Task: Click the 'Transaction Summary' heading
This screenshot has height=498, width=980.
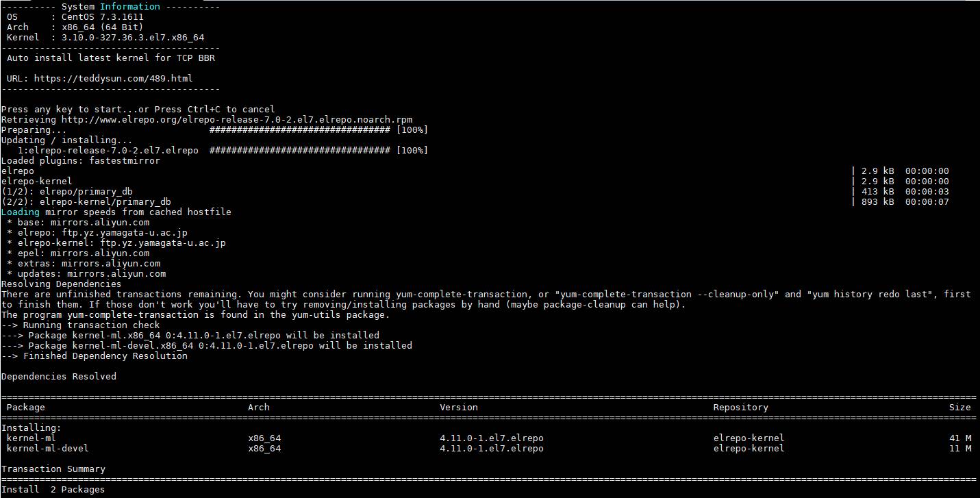Action: click(x=53, y=469)
